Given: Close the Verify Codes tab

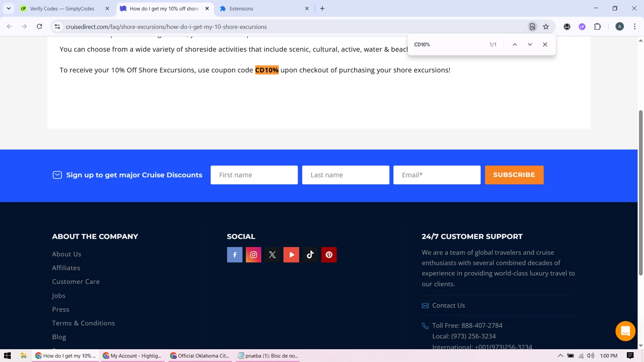Looking at the screenshot, I should click(107, 9).
